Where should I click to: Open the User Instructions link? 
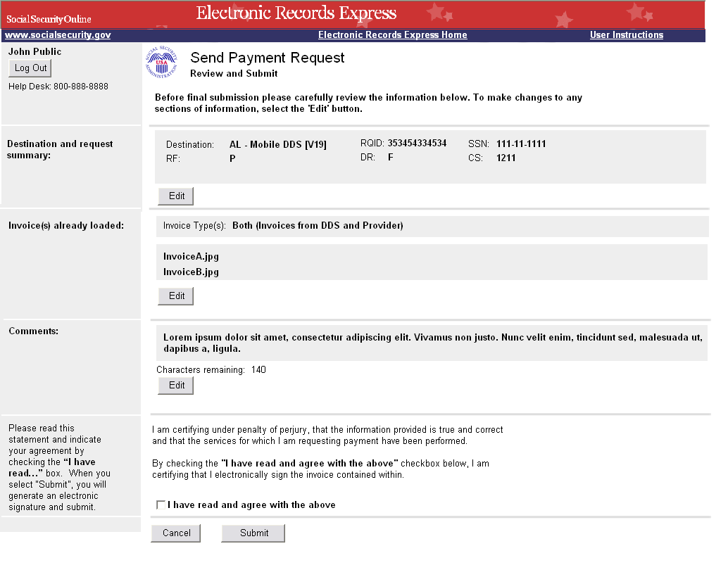click(x=626, y=35)
